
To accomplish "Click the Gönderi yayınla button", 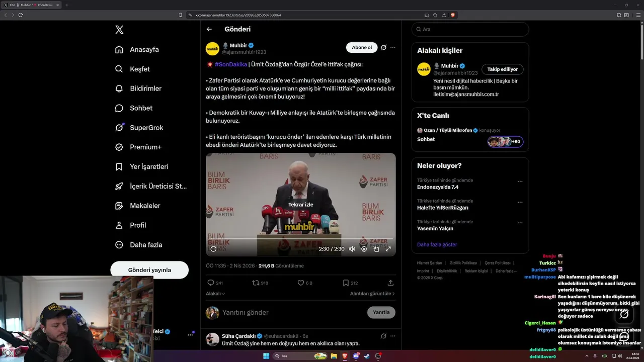I will [149, 270].
